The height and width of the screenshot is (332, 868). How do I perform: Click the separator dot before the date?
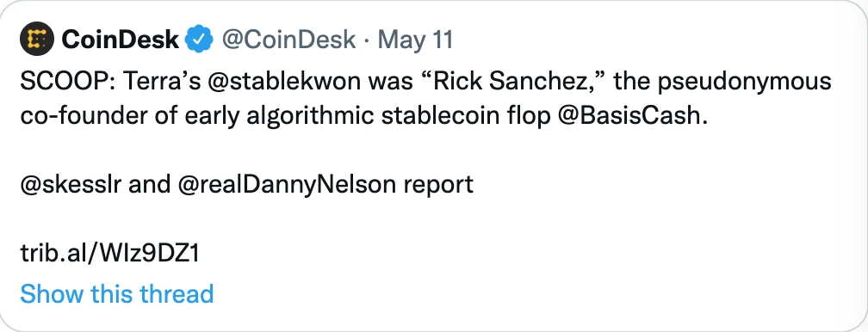pyautogui.click(x=368, y=40)
